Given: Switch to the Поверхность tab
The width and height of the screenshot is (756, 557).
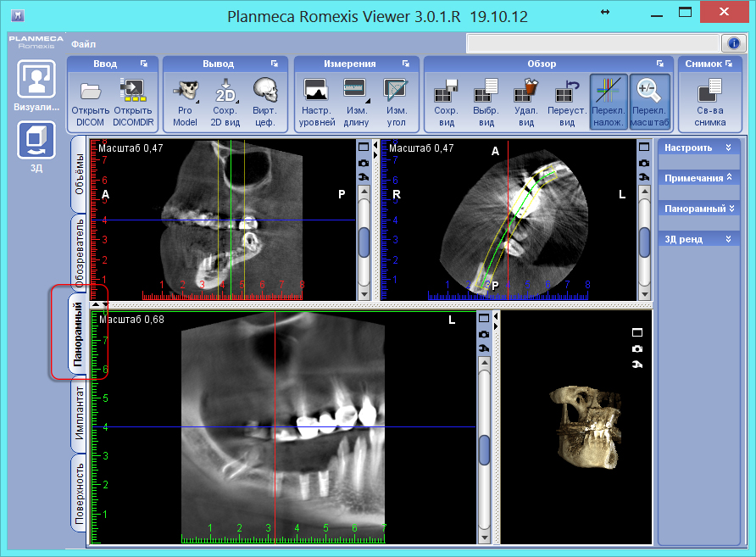Looking at the screenshot, I should click(x=79, y=493).
